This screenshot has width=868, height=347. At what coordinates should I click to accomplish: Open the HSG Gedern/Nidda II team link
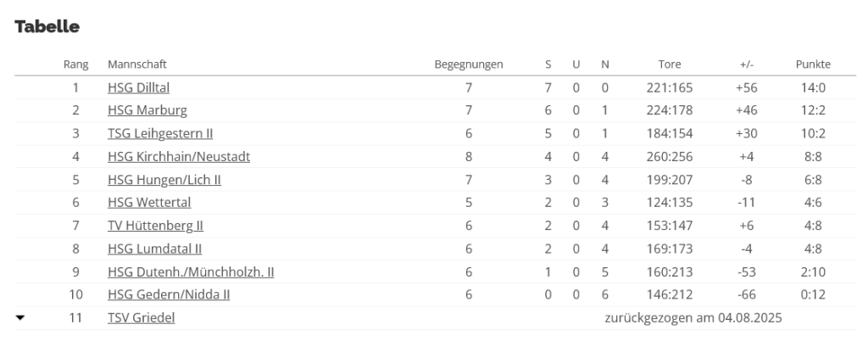(x=169, y=294)
